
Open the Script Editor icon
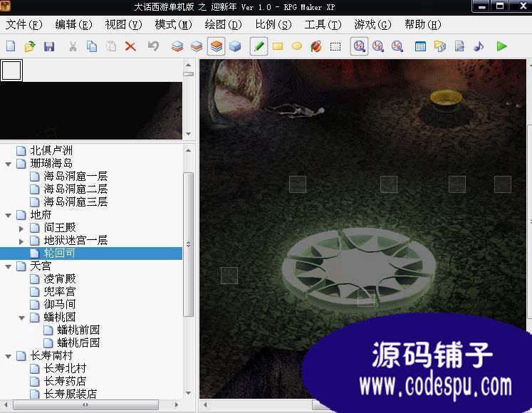(x=459, y=46)
